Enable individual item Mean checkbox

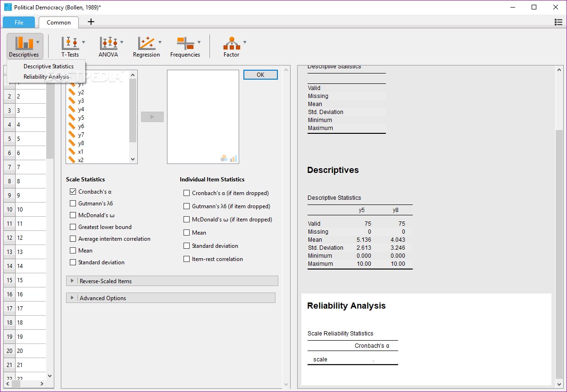coord(187,233)
